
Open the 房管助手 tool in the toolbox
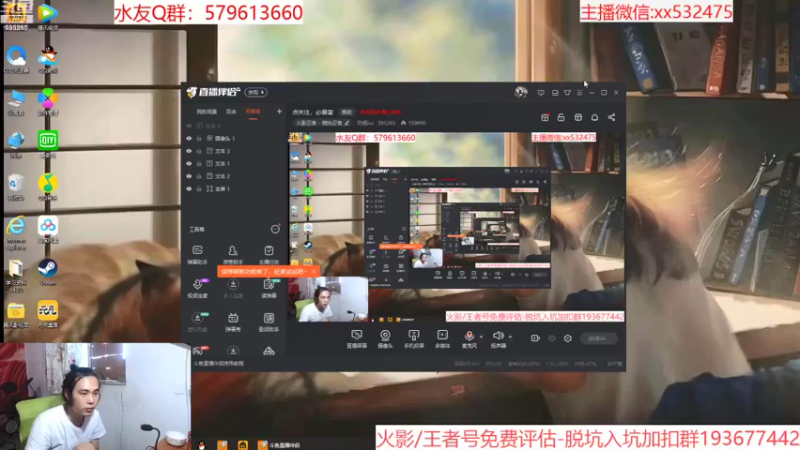click(233, 254)
